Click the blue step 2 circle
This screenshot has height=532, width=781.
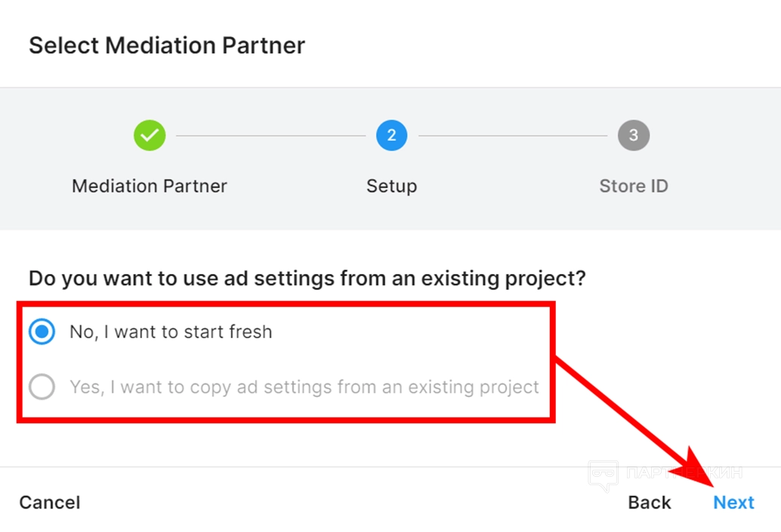tap(391, 136)
